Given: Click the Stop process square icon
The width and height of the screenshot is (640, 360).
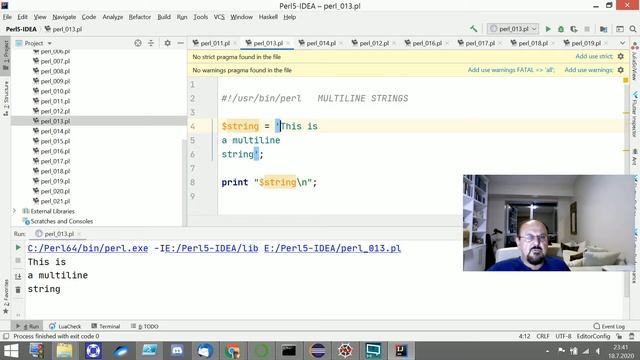Looking at the screenshot, I should (587, 29).
